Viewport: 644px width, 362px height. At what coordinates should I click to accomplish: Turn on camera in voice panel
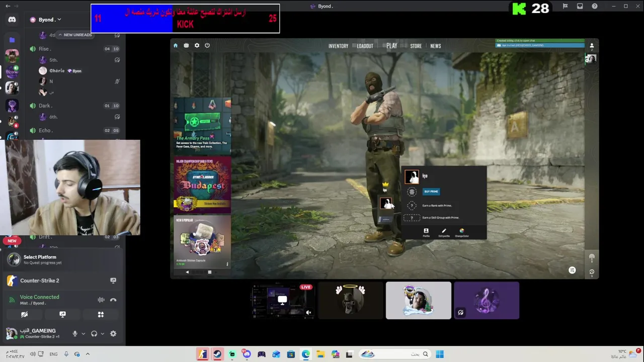click(x=24, y=314)
